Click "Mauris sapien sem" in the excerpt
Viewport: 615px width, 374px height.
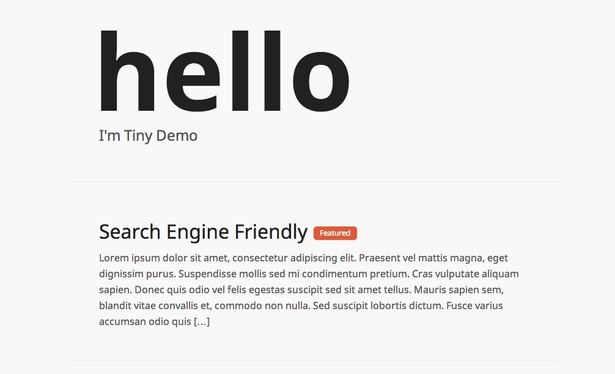point(459,290)
